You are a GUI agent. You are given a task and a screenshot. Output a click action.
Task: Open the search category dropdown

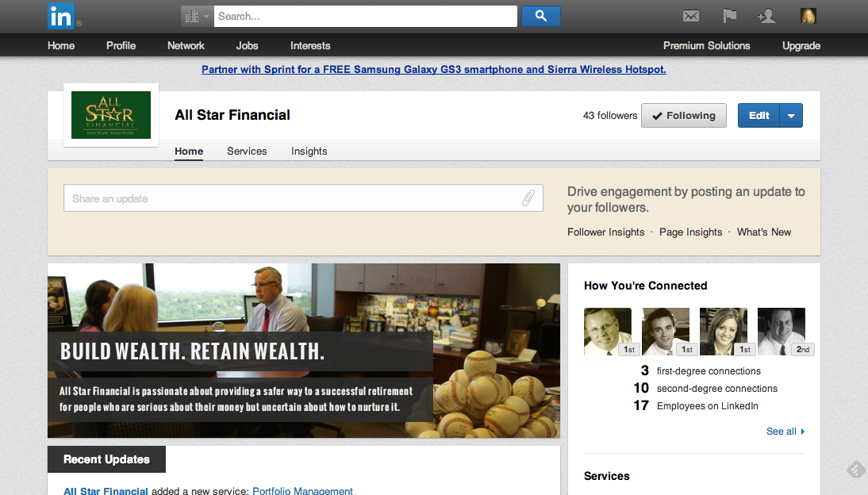pos(197,16)
